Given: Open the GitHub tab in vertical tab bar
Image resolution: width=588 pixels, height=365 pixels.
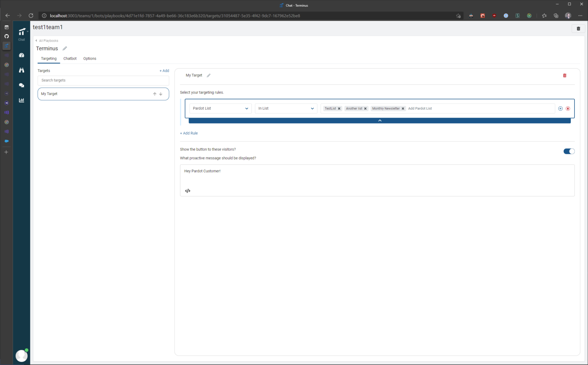Looking at the screenshot, I should pyautogui.click(x=6, y=36).
